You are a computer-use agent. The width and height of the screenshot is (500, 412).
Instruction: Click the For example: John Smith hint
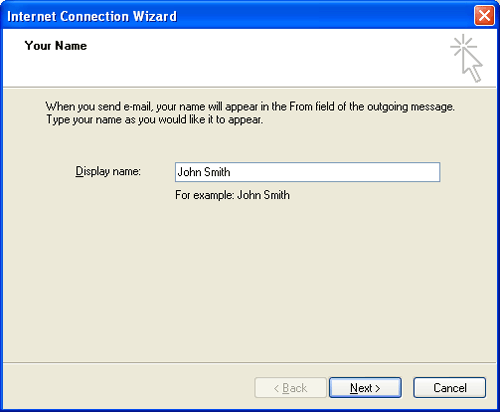[x=232, y=195]
